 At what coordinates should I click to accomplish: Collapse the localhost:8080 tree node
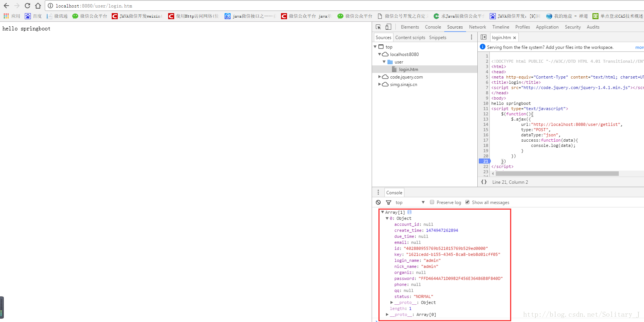380,54
